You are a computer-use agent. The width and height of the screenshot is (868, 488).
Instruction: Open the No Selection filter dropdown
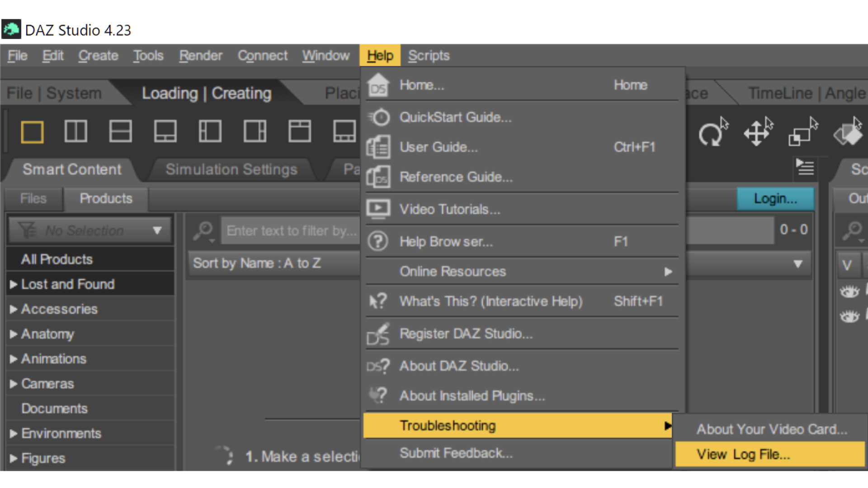tap(90, 230)
